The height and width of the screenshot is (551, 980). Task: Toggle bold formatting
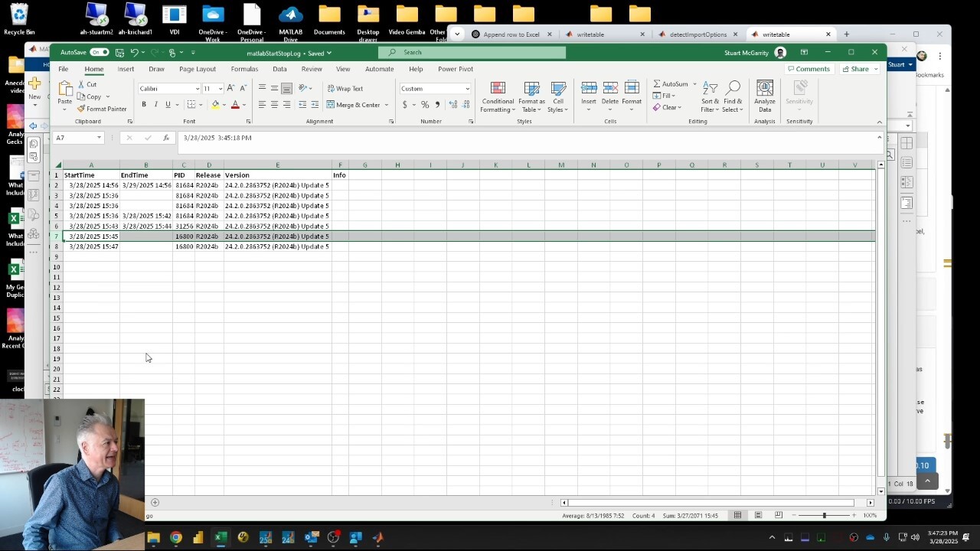coord(143,105)
